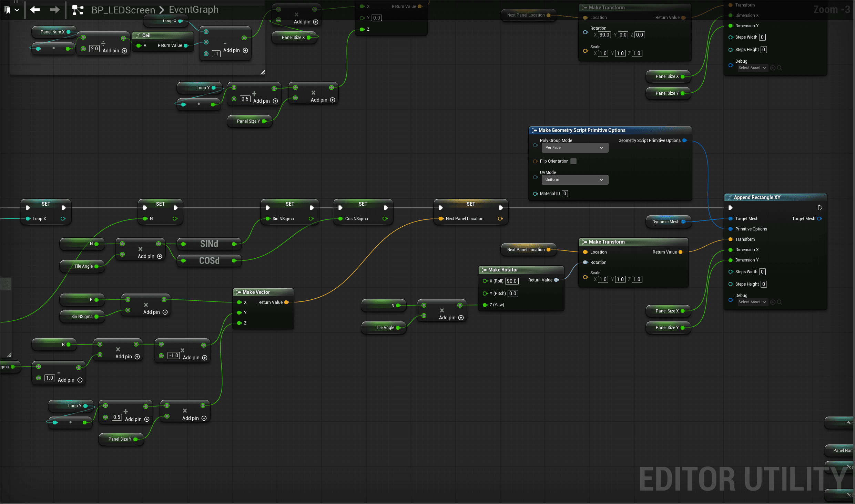Click the Add pin icon beside Tile Angle multiply
Screen dimensions: 855x504
click(160, 256)
